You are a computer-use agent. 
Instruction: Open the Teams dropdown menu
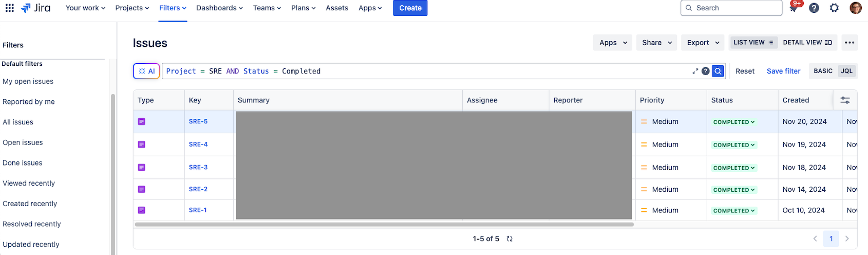point(267,8)
